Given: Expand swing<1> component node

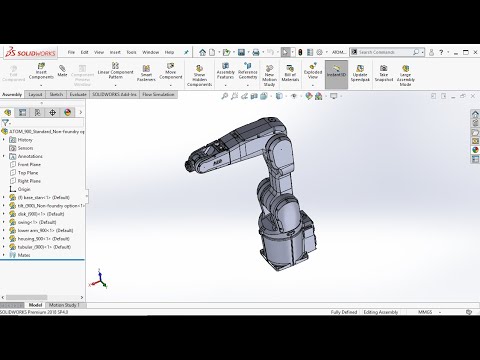Looking at the screenshot, I should tap(4, 222).
